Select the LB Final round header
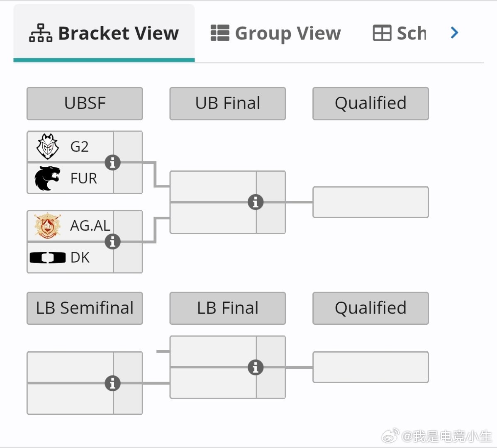The width and height of the screenshot is (497, 448). click(x=228, y=308)
